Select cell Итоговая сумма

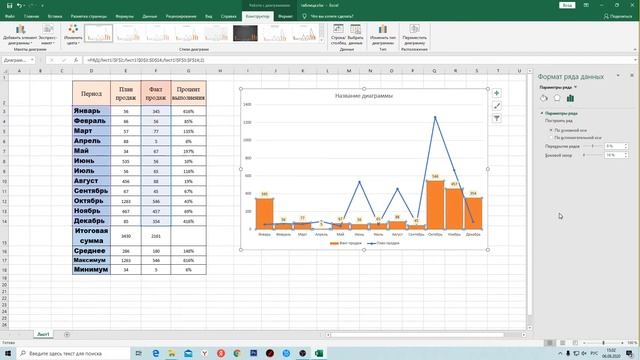pos(91,236)
